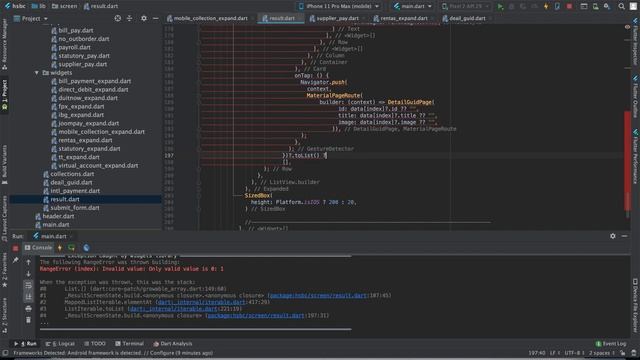The width and height of the screenshot is (640, 360).
Task: Open payroll.dart in project tree
Action: pyautogui.click(x=74, y=47)
